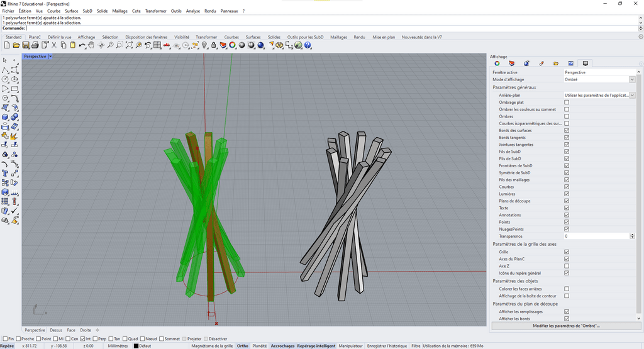Click Modifier les paramètres de "Ombré" button
The image size is (644, 349).
click(566, 326)
